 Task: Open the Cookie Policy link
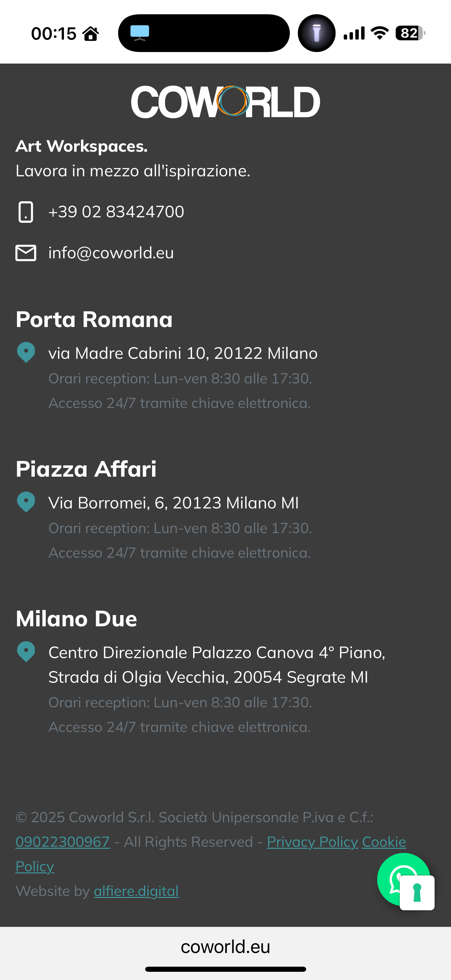[384, 842]
